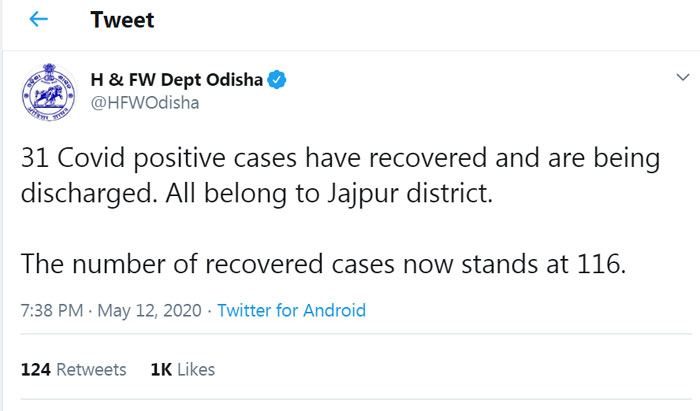Click the Retweets label
Image resolution: width=700 pixels, height=411 pixels.
(x=92, y=370)
